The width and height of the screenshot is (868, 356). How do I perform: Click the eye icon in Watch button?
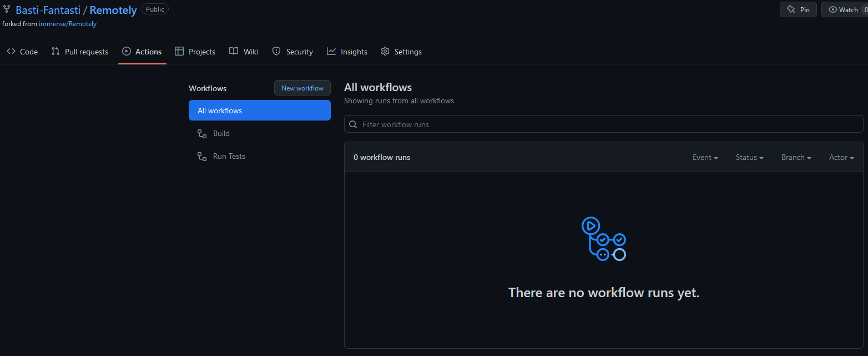[x=832, y=9]
